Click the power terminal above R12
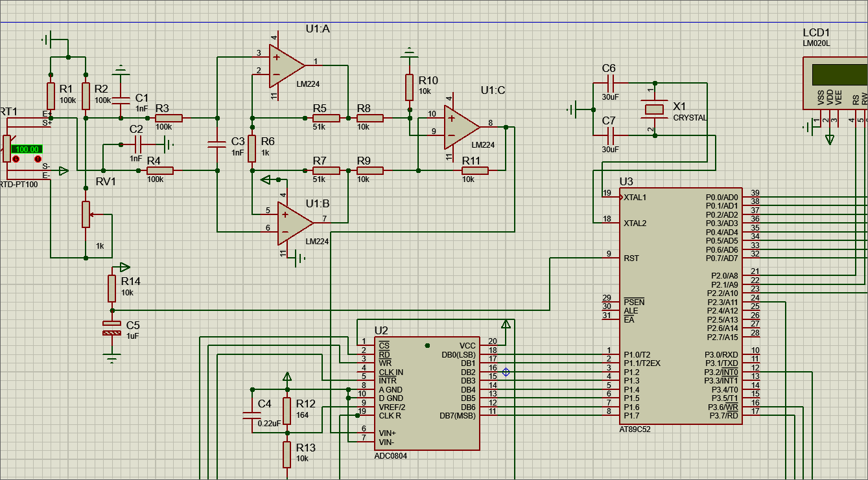 coord(287,377)
